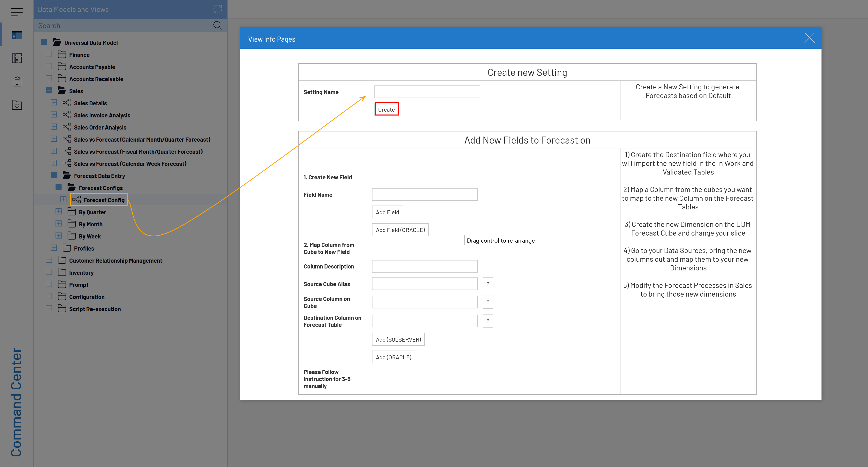Image resolution: width=868 pixels, height=467 pixels.
Task: Click the hamburger menu icon
Action: tap(16, 12)
